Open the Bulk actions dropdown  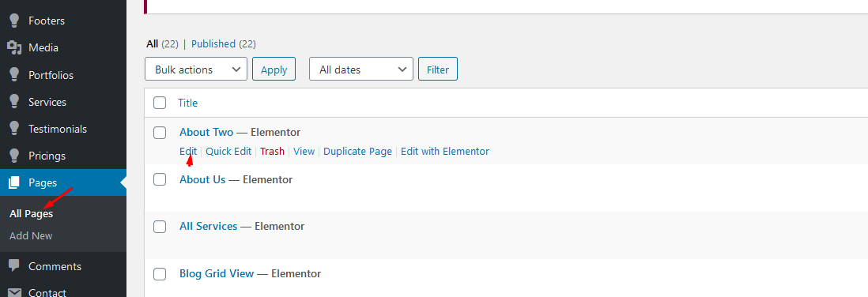click(x=196, y=70)
